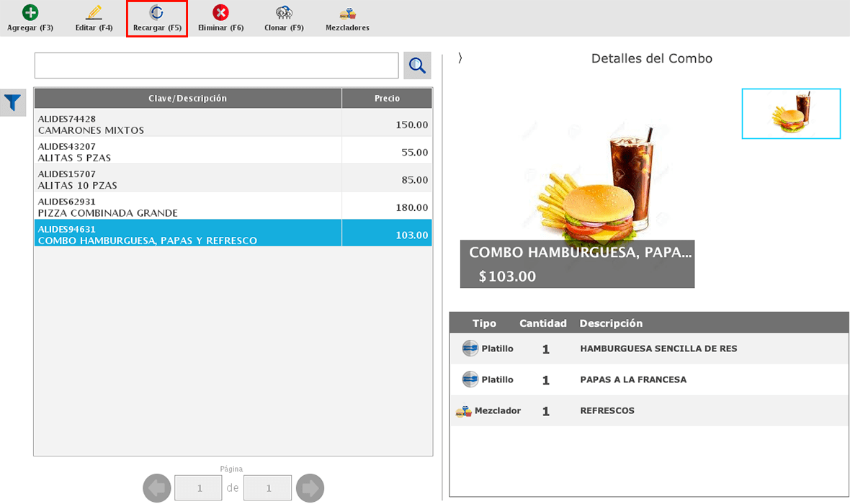Go to next page with right arrow

(x=310, y=487)
